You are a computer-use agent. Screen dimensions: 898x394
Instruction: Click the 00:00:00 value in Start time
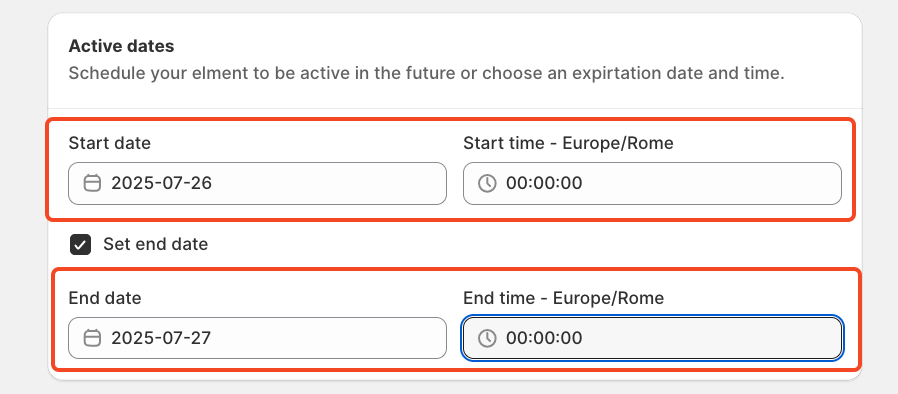pos(544,183)
